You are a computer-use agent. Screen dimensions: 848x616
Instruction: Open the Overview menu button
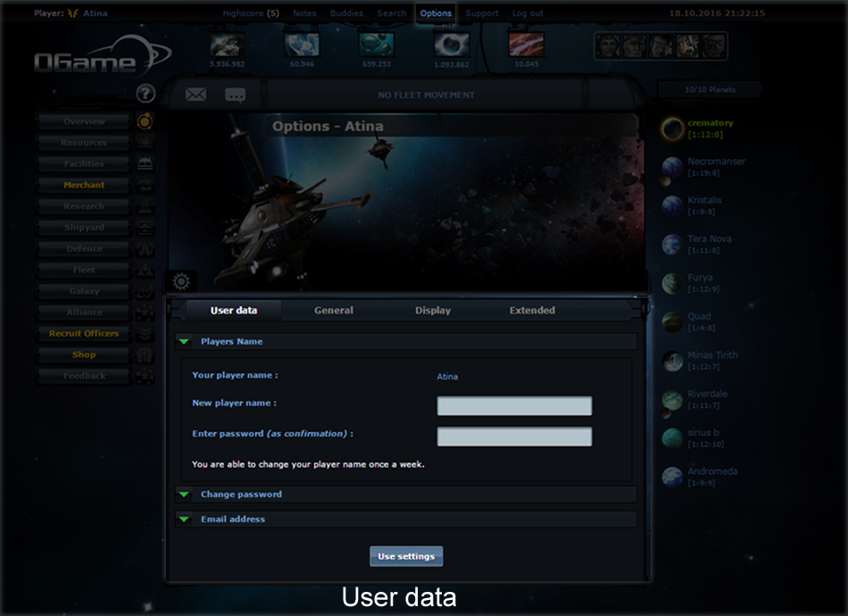(x=85, y=121)
